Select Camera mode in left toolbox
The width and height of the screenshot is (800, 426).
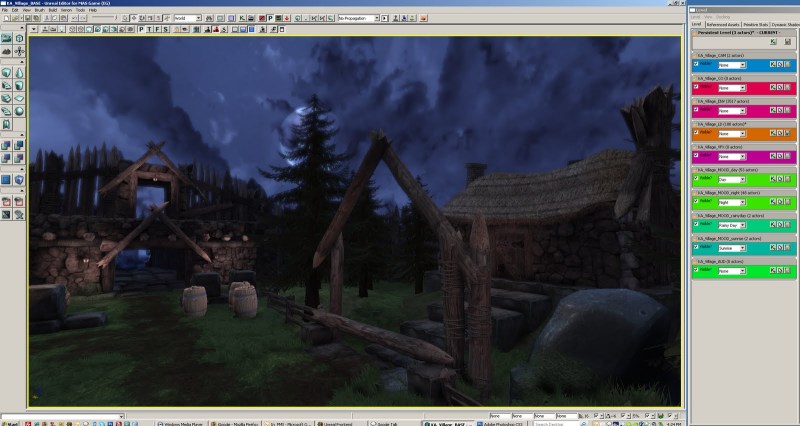pyautogui.click(x=6, y=38)
